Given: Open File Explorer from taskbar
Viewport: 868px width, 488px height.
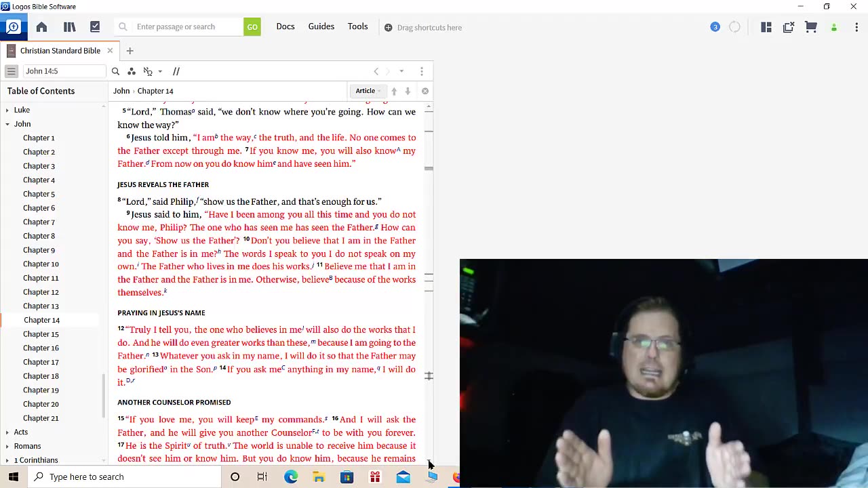Looking at the screenshot, I should click(x=319, y=477).
